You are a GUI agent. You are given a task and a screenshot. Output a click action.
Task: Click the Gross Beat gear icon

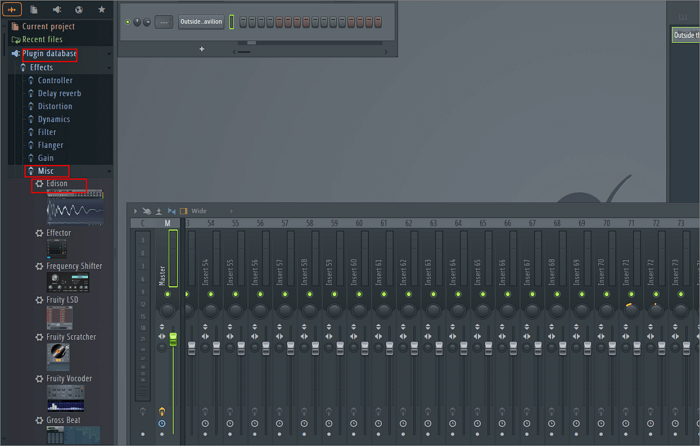(39, 420)
